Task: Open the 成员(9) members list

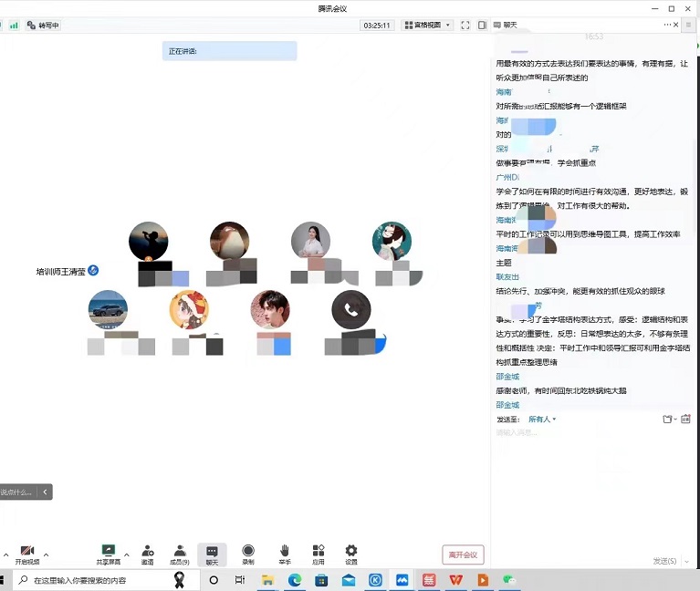Action: 180,554
